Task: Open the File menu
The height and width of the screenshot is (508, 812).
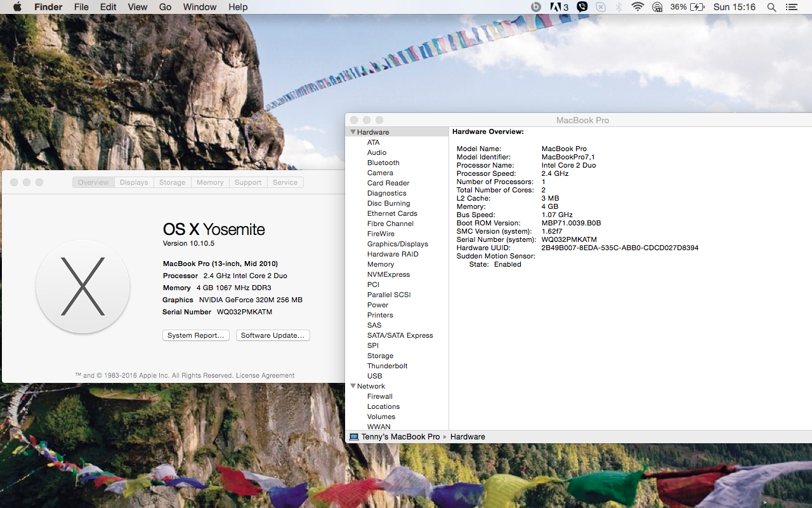Action: (81, 7)
